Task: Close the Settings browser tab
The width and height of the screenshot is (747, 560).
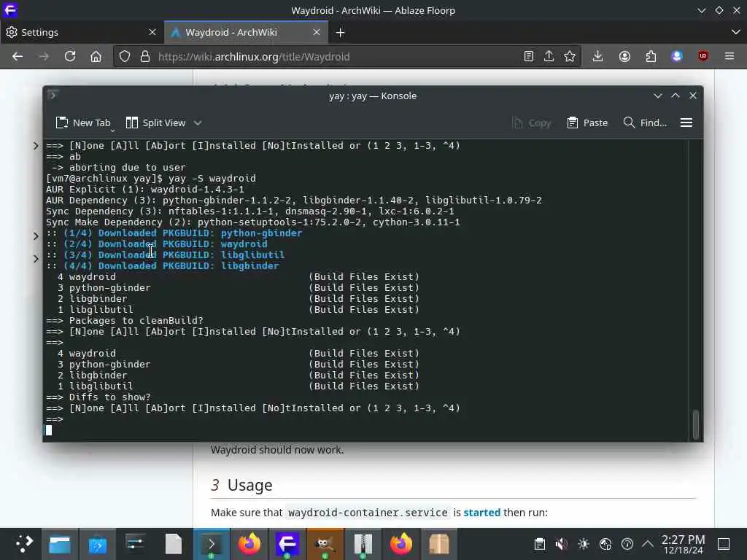Action: (152, 32)
